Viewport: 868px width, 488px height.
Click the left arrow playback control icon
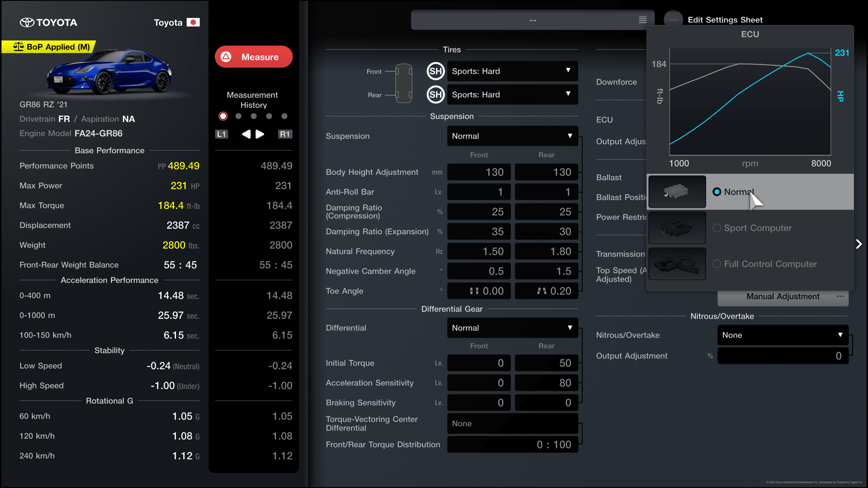pos(246,134)
